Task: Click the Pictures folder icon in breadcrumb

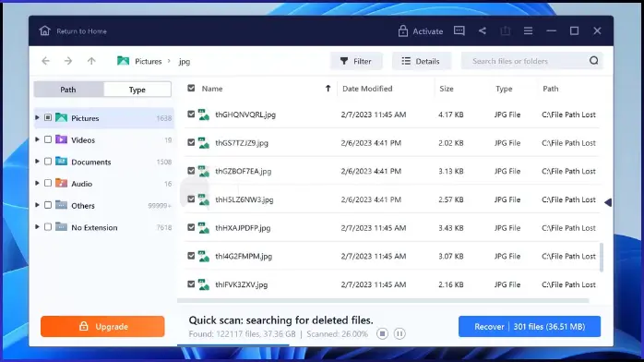Action: 123,61
